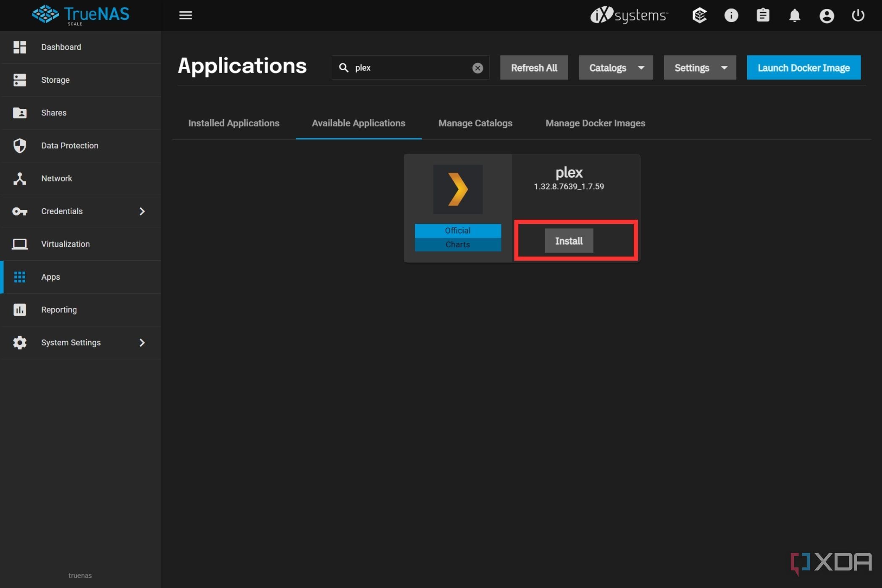Click the search magnifier icon
Image resolution: width=882 pixels, height=588 pixels.
point(344,68)
